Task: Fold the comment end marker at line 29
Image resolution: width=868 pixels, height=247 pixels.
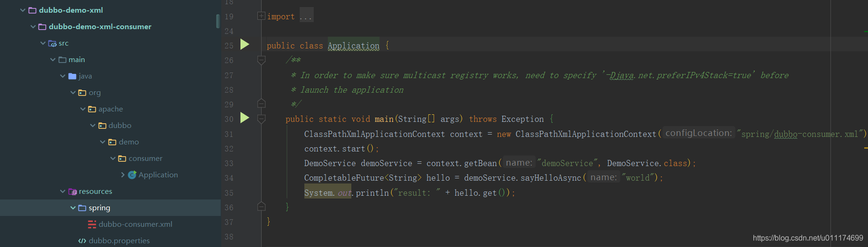Action: 262,104
